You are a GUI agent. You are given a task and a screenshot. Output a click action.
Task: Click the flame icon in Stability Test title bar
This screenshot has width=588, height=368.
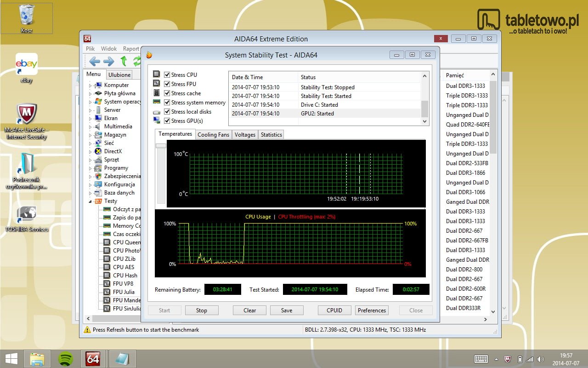click(x=149, y=55)
